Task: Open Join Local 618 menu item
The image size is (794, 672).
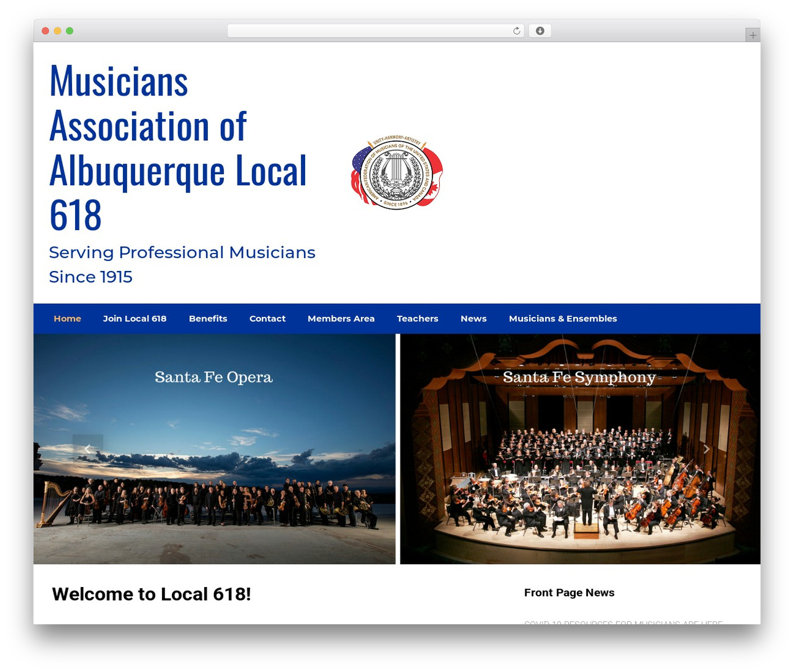Action: point(135,319)
